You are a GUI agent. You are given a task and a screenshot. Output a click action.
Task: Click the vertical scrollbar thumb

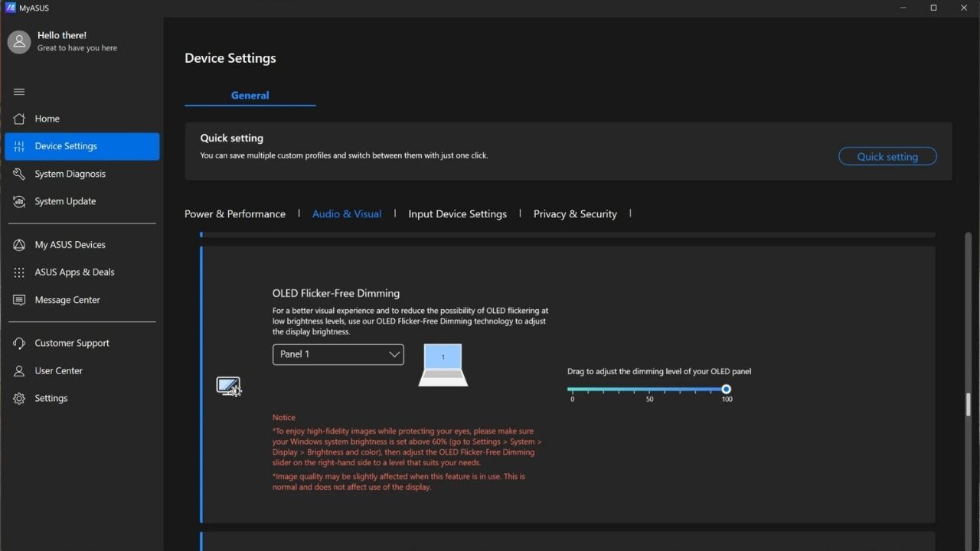coord(968,404)
